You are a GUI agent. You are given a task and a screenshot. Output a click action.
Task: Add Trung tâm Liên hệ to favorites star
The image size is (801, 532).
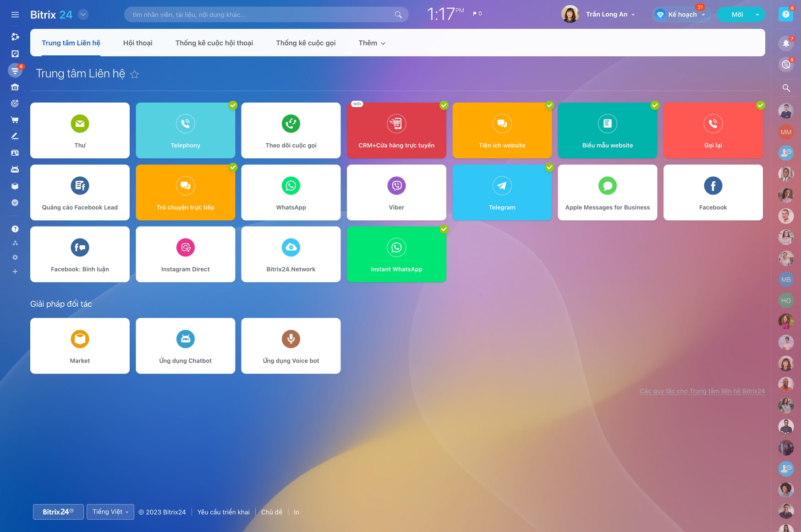click(x=134, y=74)
